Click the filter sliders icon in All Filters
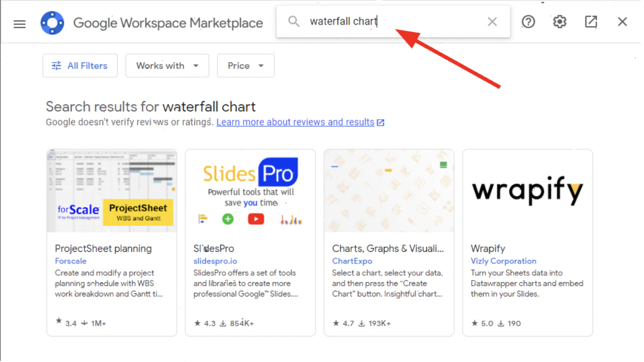The image size is (644, 362). tap(56, 65)
